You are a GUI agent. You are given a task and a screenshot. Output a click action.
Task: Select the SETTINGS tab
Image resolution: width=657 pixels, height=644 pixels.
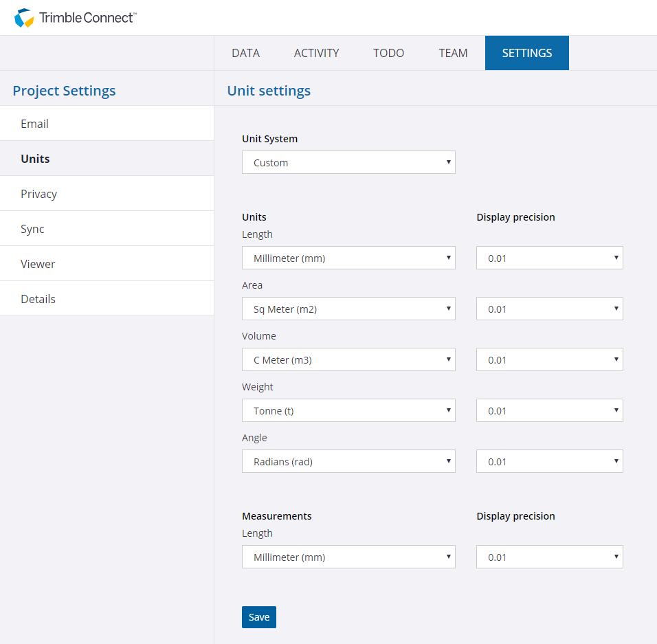[x=526, y=53]
